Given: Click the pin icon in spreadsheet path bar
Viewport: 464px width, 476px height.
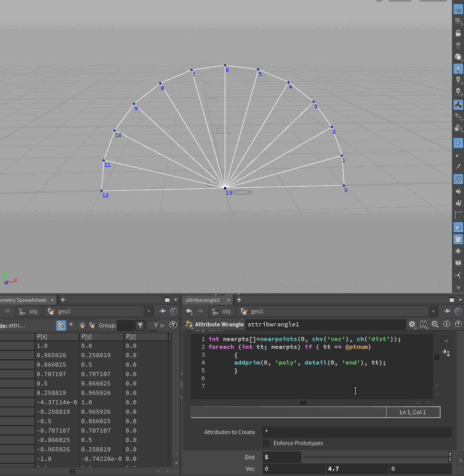Looking at the screenshot, I should [162, 311].
